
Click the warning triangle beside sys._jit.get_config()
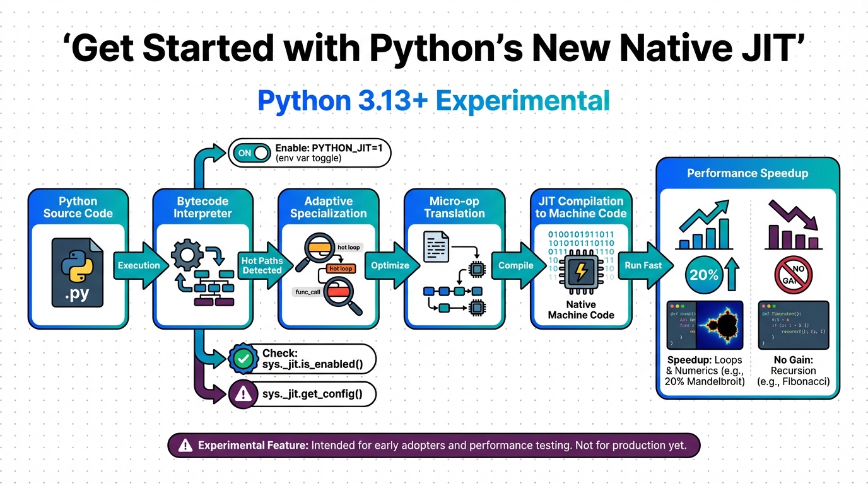(x=242, y=395)
